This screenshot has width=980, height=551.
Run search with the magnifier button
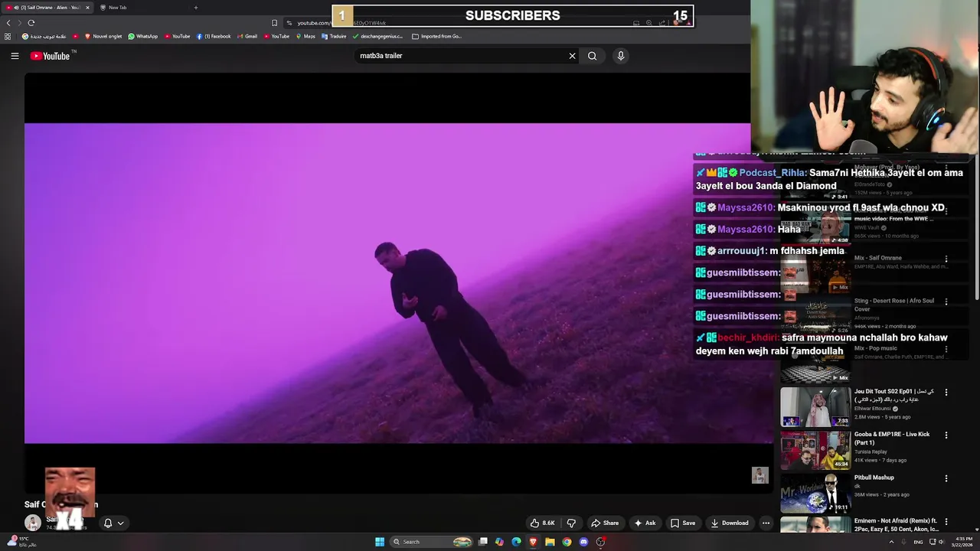pyautogui.click(x=592, y=56)
